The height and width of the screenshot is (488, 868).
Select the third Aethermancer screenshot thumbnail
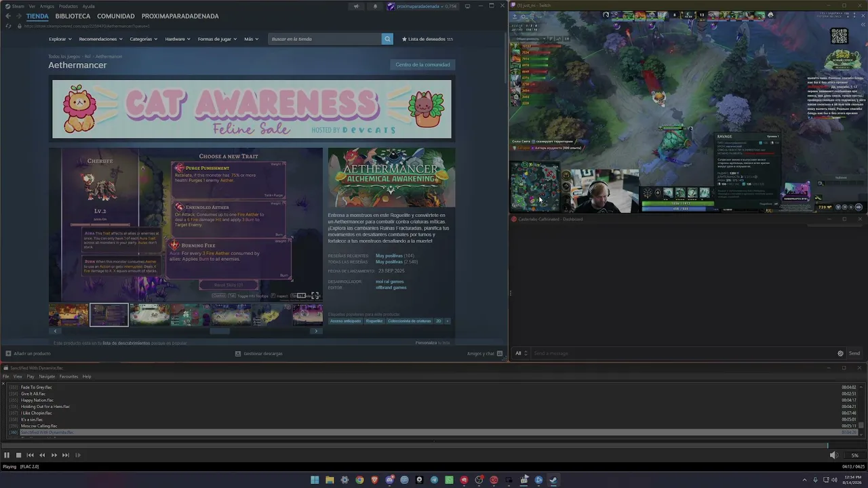pyautogui.click(x=149, y=314)
